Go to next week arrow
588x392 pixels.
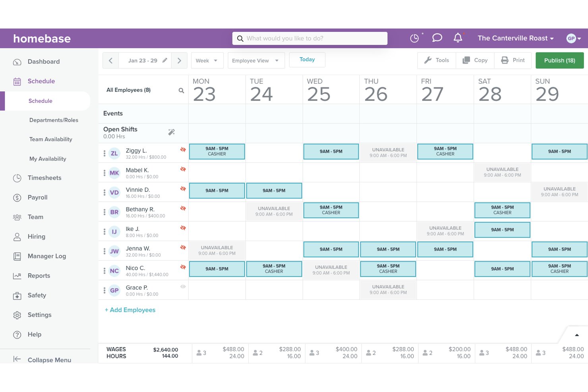coord(179,60)
